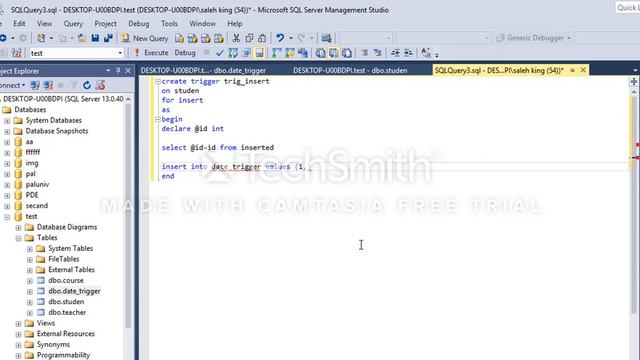Select the Results to Text icon
Screen dimensions: 640x360
[320, 53]
